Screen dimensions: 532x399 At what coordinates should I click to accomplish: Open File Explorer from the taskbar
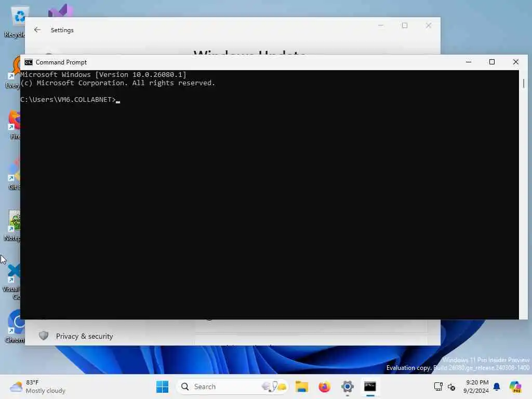tap(302, 387)
